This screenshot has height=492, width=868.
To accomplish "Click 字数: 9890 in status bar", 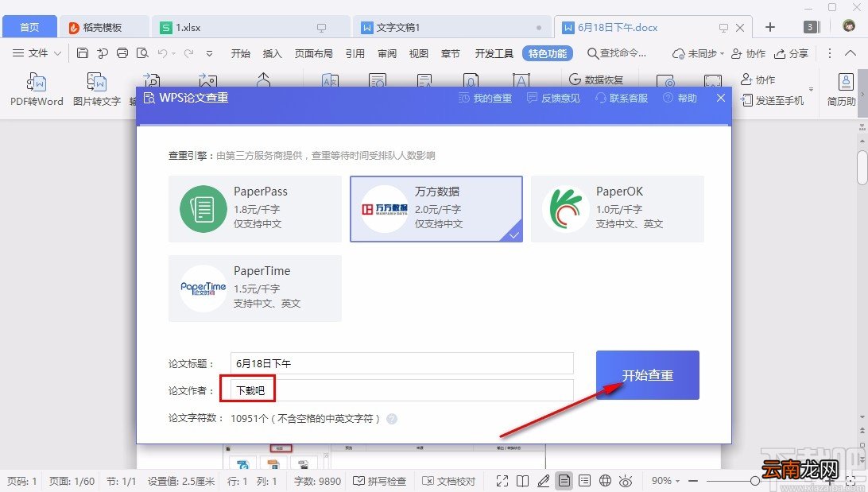I will point(317,481).
